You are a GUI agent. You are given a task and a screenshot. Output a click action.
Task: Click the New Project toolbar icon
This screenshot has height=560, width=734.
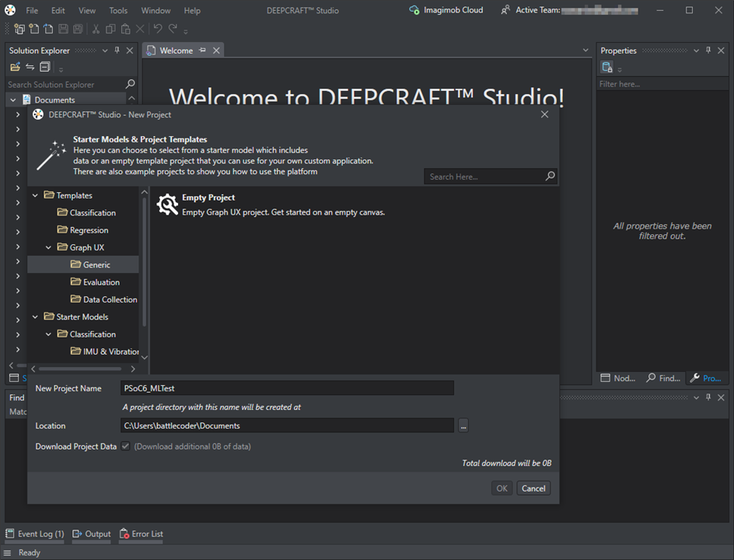click(x=19, y=30)
